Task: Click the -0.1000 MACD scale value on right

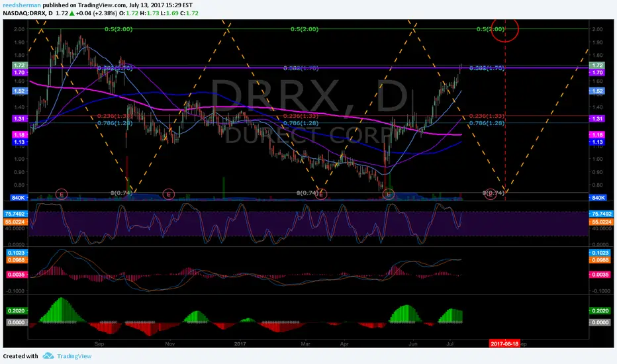Action: 600,291
